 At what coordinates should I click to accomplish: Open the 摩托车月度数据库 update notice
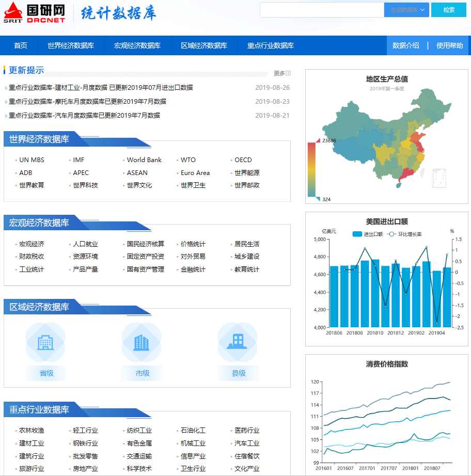click(x=87, y=102)
